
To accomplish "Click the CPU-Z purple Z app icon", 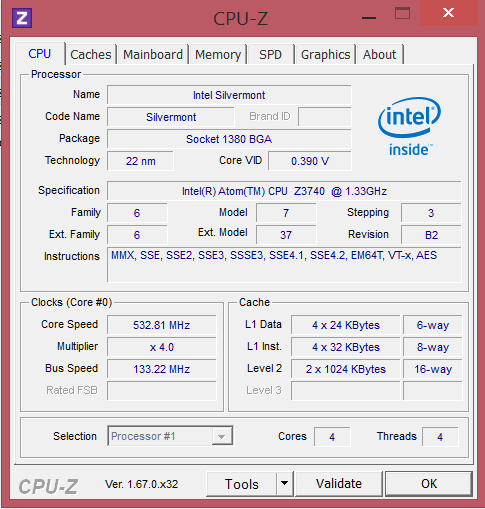I will 22,18.
